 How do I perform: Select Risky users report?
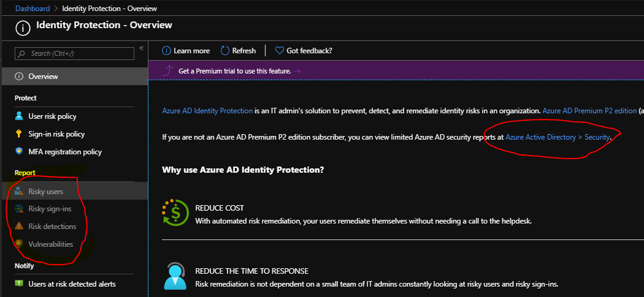[75, 191]
